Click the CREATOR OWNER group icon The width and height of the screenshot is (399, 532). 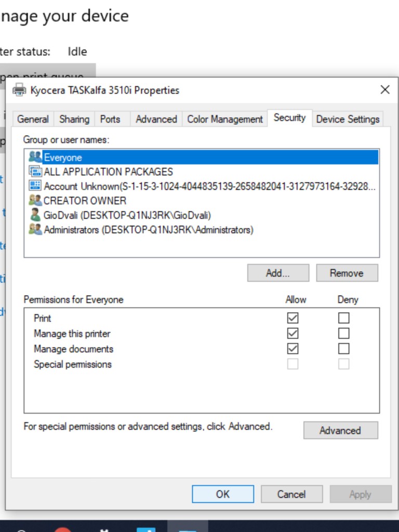pos(35,201)
